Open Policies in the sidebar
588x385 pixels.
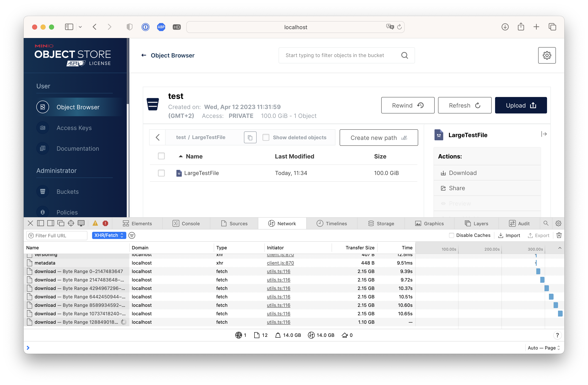(67, 212)
